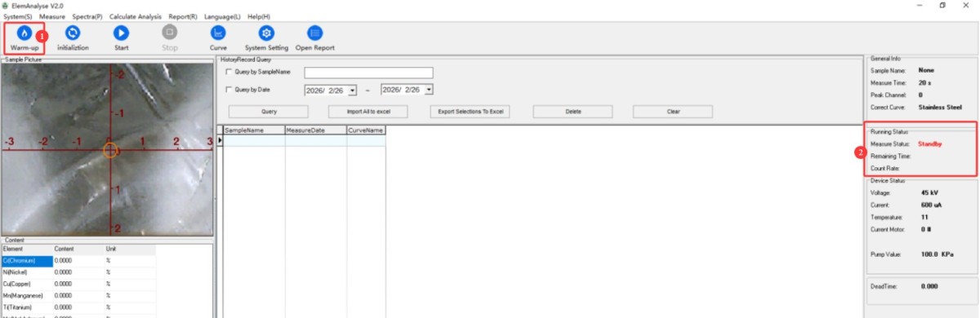
Task: Select the ElemAnalyse title bar app icon
Action: tap(6, 5)
